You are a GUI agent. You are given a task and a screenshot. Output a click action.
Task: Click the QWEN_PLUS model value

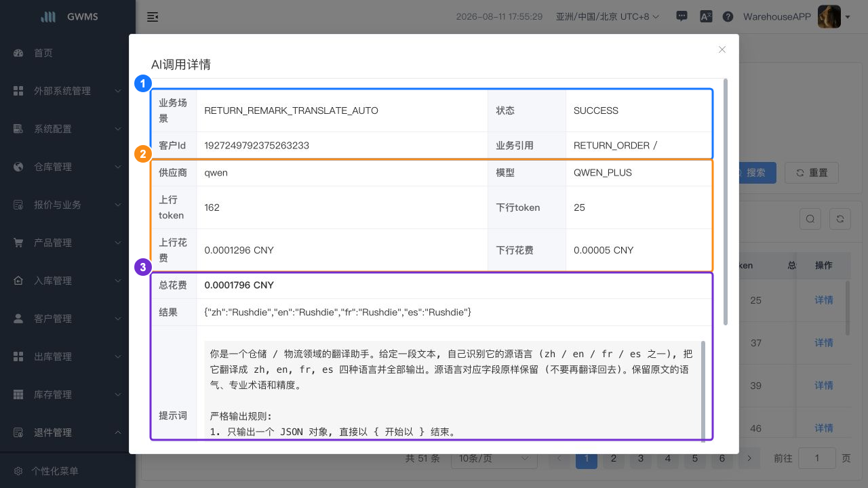tap(603, 173)
